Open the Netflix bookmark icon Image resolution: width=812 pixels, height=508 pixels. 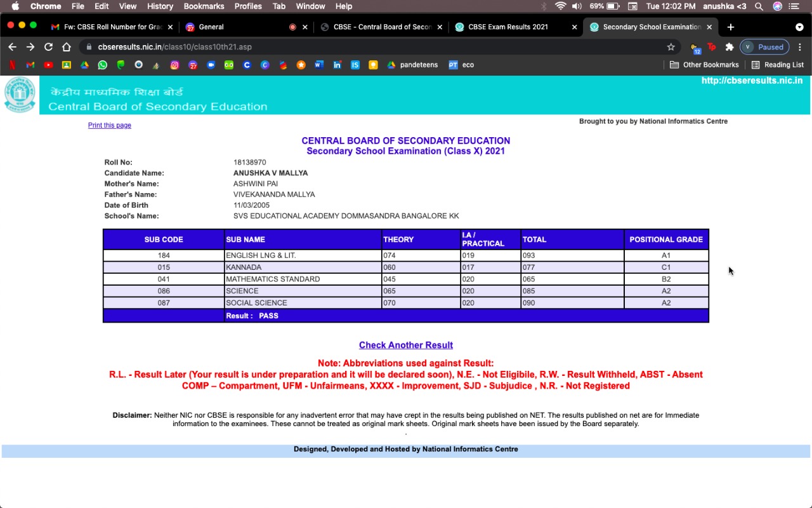(x=12, y=65)
